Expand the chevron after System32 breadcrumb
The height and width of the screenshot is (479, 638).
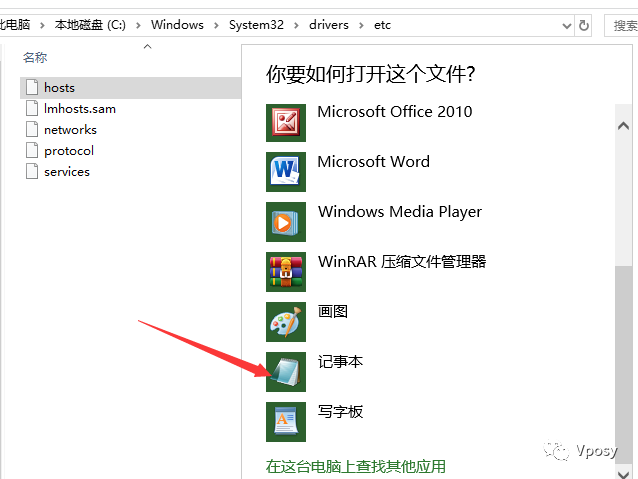pos(296,26)
